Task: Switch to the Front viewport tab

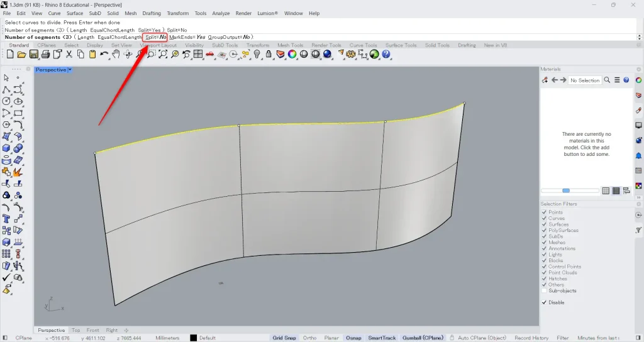Action: tap(93, 330)
